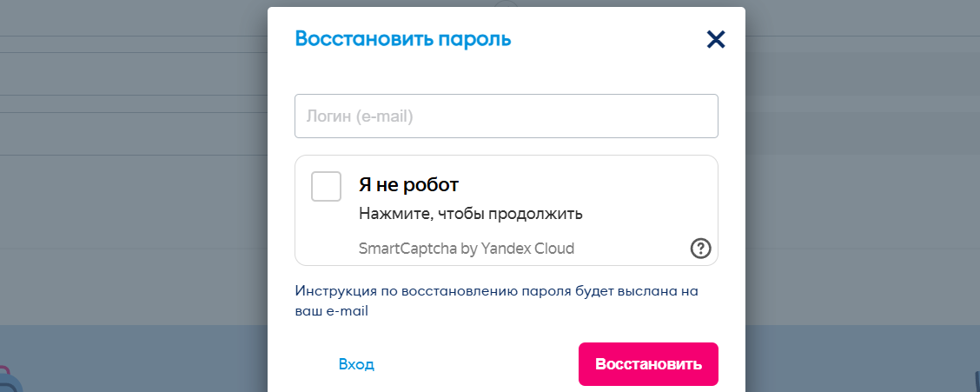Close the Восстановить пароль dialog

(715, 39)
